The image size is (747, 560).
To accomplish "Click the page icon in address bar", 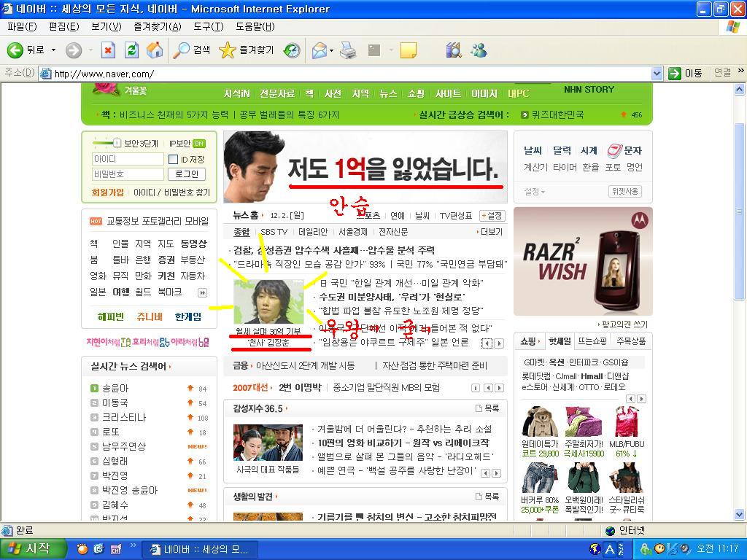I will (46, 74).
